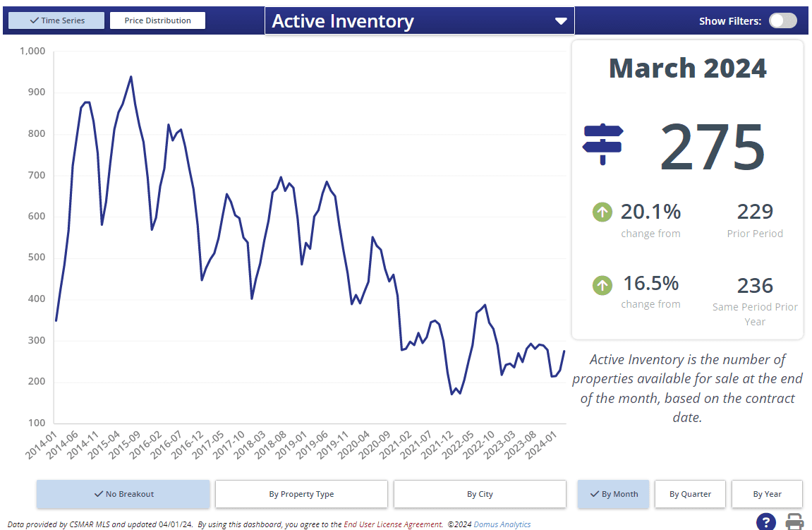
Task: Click the 2015-09 peak on the line chart
Action: click(131, 77)
